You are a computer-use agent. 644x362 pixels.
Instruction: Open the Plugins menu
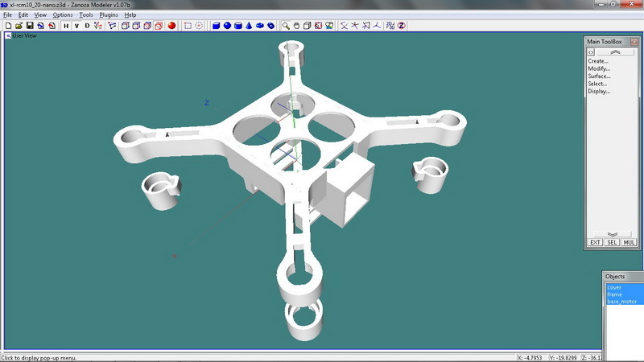(x=109, y=15)
